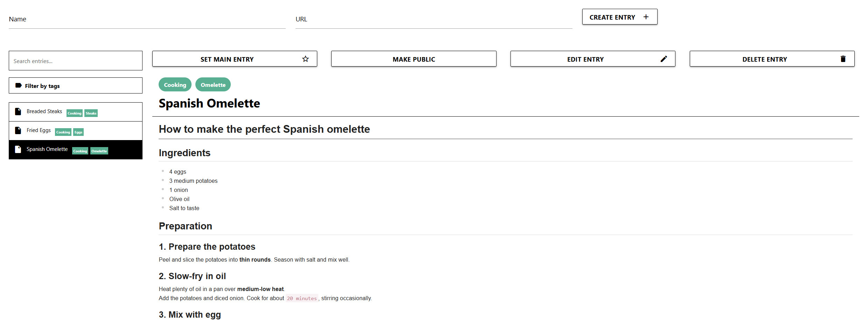The image size is (868, 332).
Task: Click the plus icon on Create Entry
Action: (646, 17)
